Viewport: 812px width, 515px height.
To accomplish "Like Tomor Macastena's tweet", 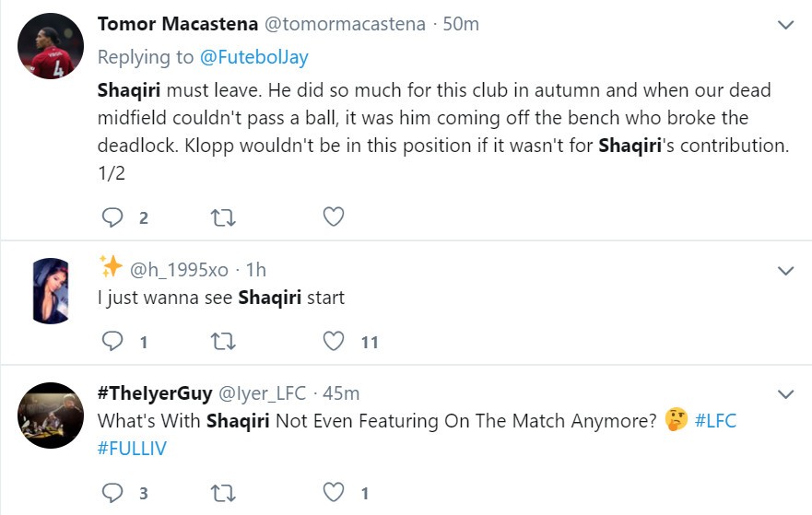I will [x=334, y=217].
